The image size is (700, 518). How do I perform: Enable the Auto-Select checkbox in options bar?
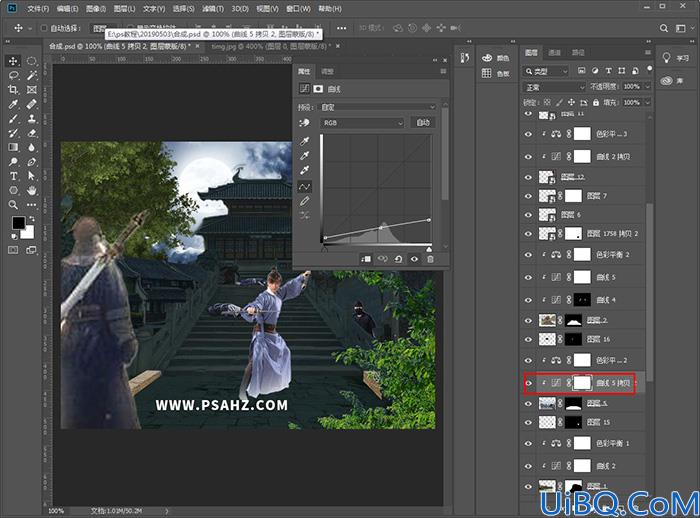44,28
